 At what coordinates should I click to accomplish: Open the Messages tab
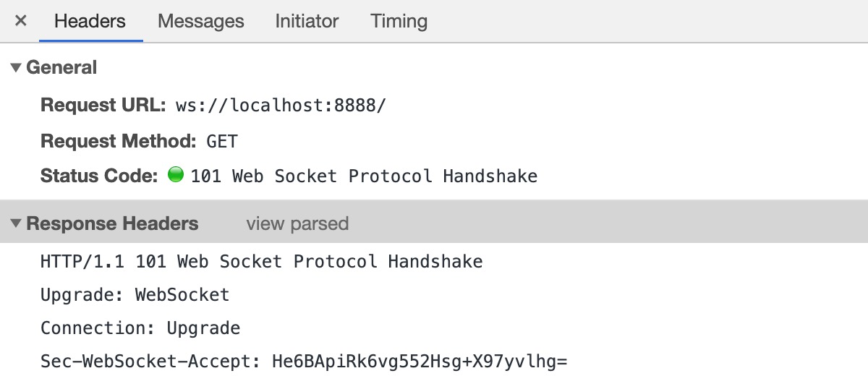(x=200, y=21)
